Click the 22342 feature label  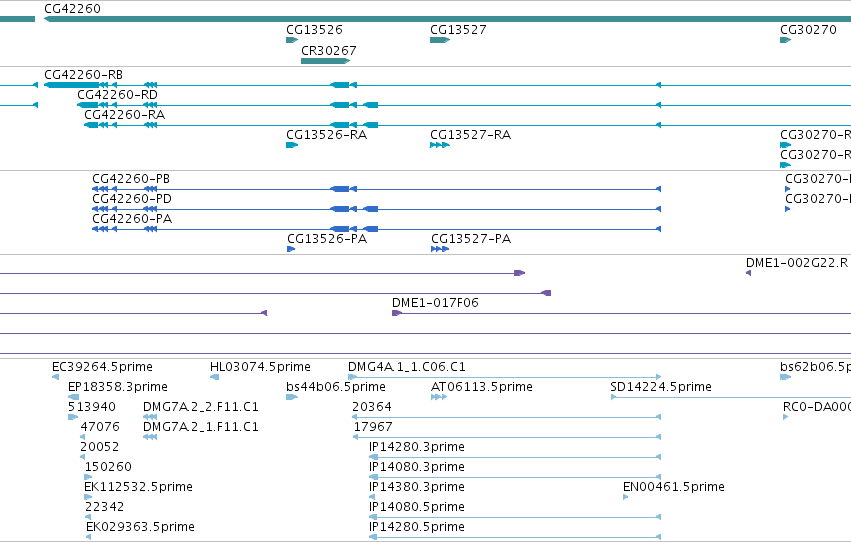pos(104,508)
